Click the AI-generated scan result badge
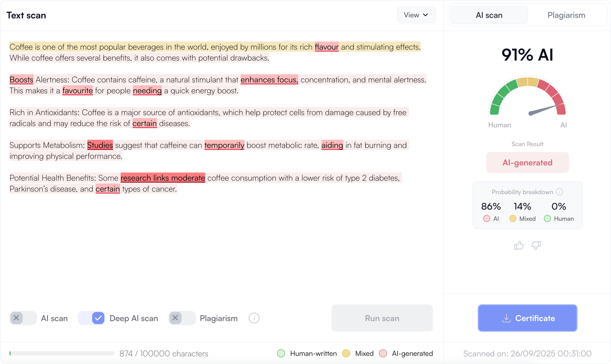This screenshot has height=364, width=611. click(527, 162)
